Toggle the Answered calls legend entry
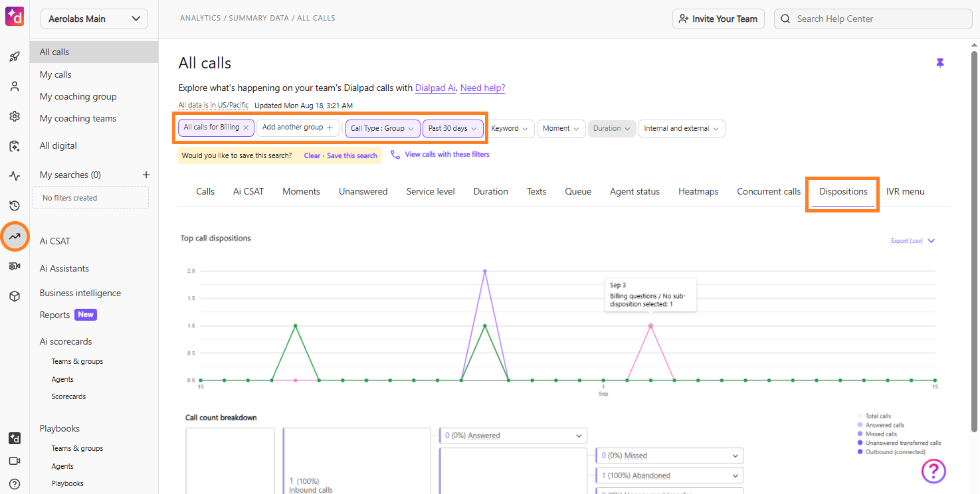The height and width of the screenshot is (494, 980). (x=881, y=425)
